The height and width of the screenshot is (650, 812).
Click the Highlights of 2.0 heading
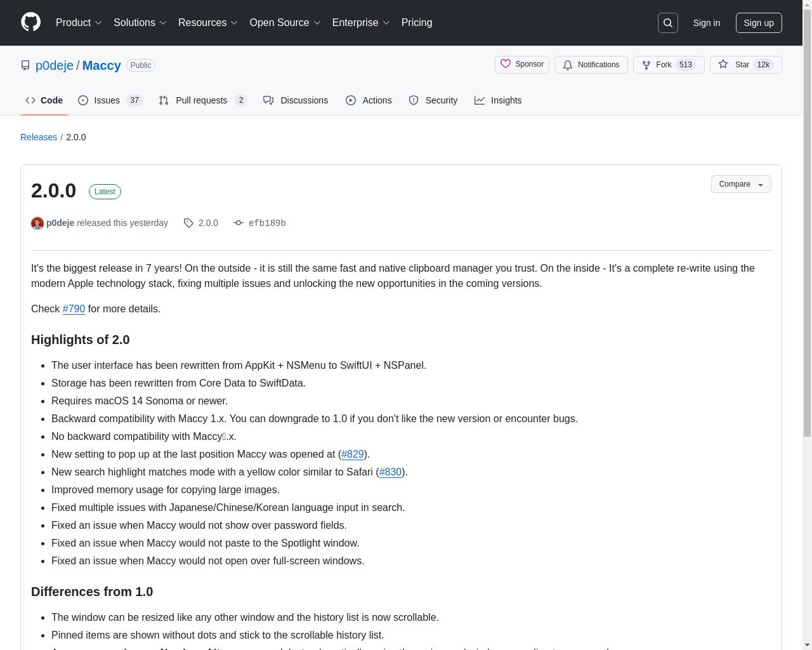[81, 340]
